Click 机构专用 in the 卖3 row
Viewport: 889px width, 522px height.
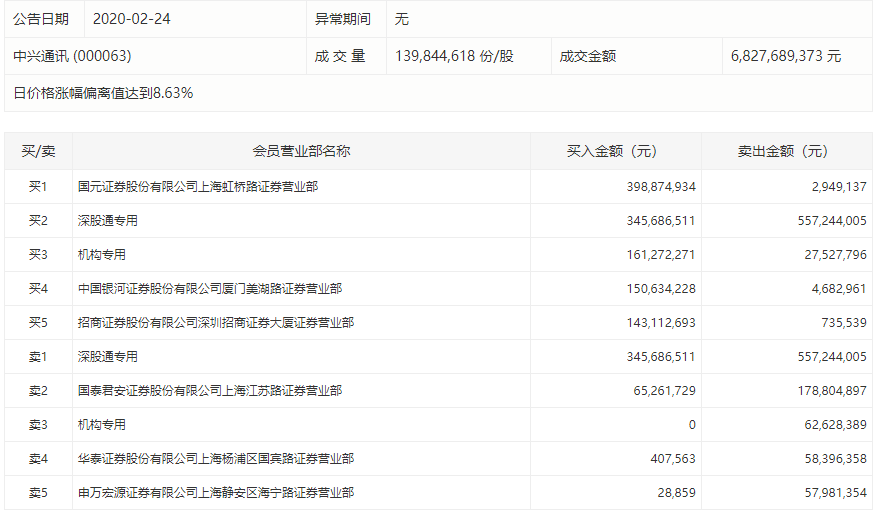(x=102, y=425)
